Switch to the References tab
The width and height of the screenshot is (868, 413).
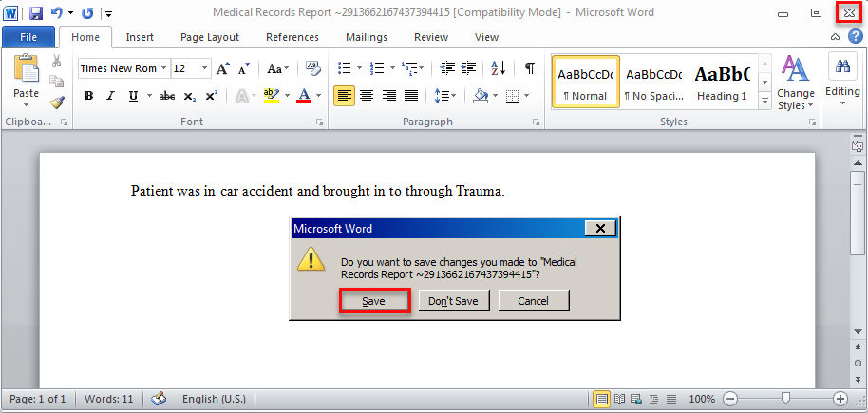[x=292, y=37]
